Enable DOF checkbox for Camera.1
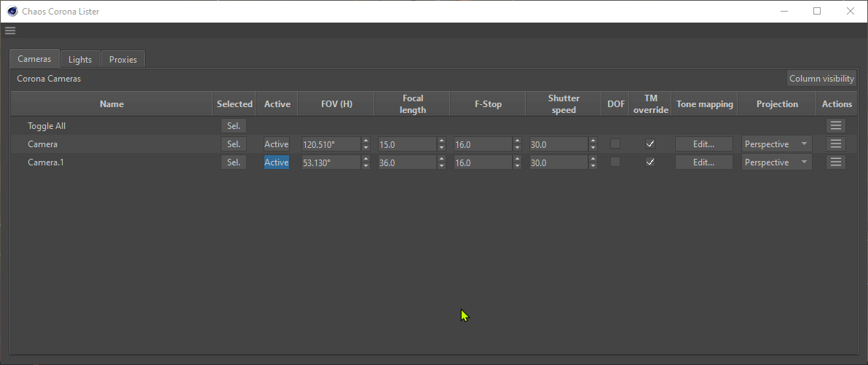The height and width of the screenshot is (365, 868). [x=615, y=162]
